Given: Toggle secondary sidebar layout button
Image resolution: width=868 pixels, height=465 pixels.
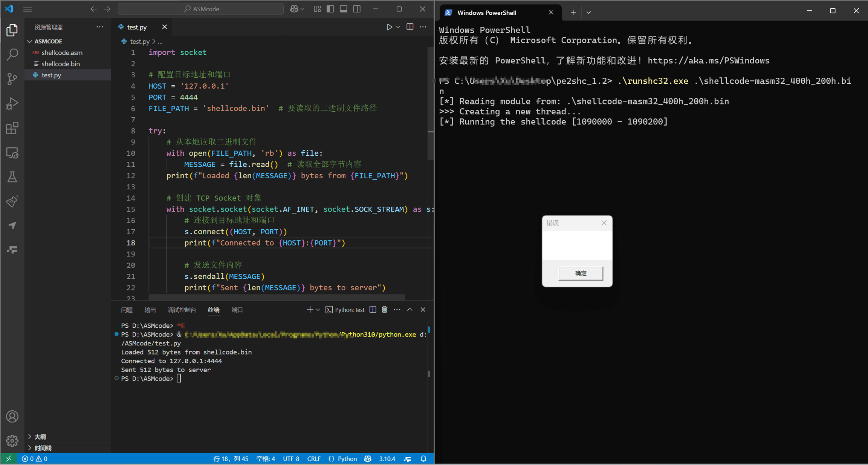Looking at the screenshot, I should click(357, 9).
